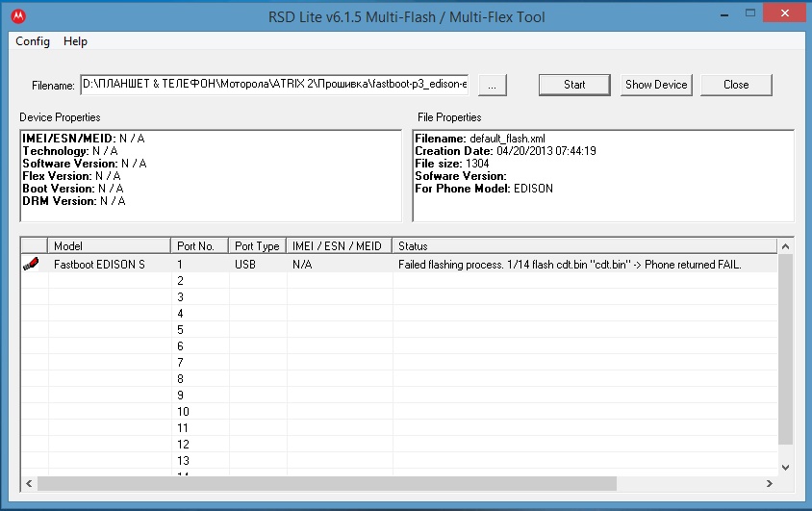Select port number 4 row
Screen dimensions: 812x511
[398, 313]
